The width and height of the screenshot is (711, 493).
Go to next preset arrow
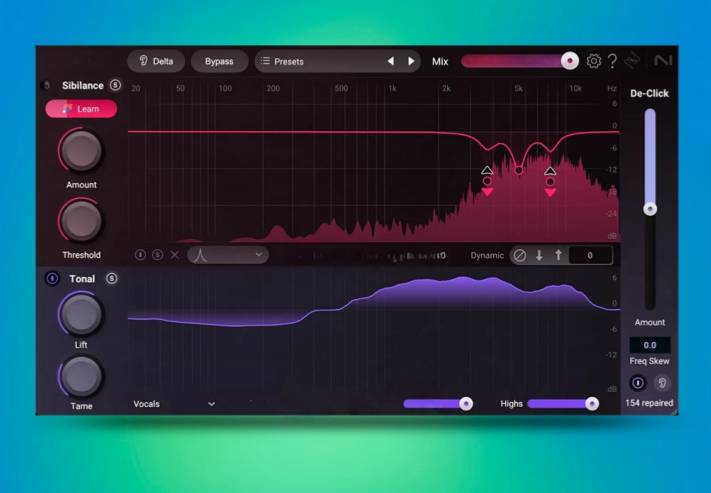pyautogui.click(x=411, y=61)
